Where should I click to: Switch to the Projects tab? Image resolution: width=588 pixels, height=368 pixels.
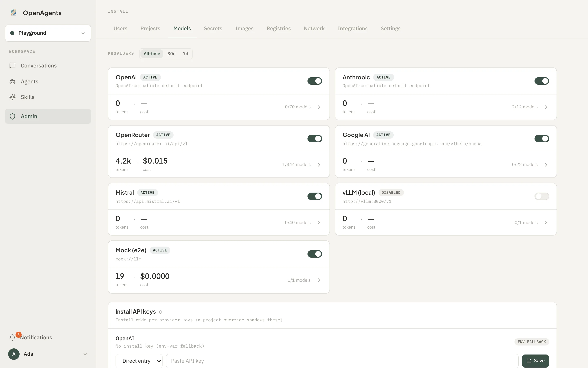coord(150,28)
